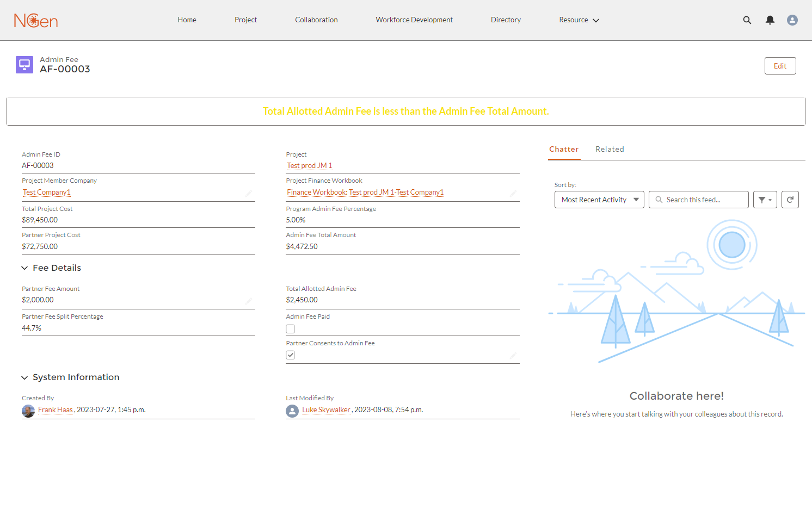Open the Directory menu item
Viewport: 812px width, 509px height.
[506, 20]
